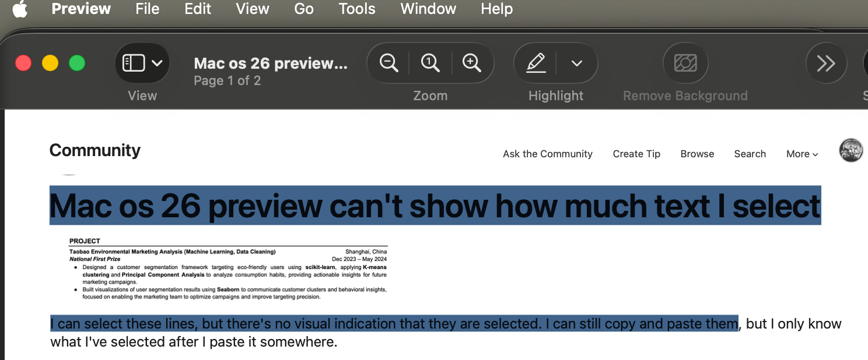Viewport: 868px width, 360px height.
Task: Click the Actual Size zoom icon
Action: point(430,62)
